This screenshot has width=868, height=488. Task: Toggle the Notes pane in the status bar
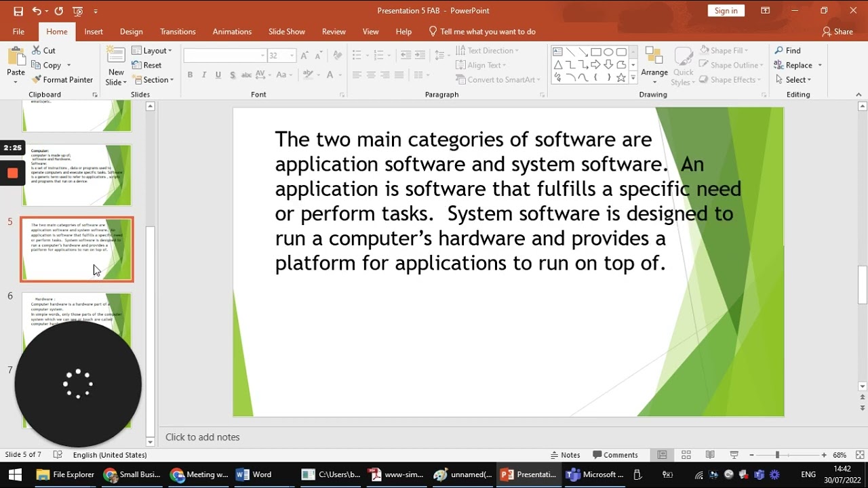pos(566,455)
